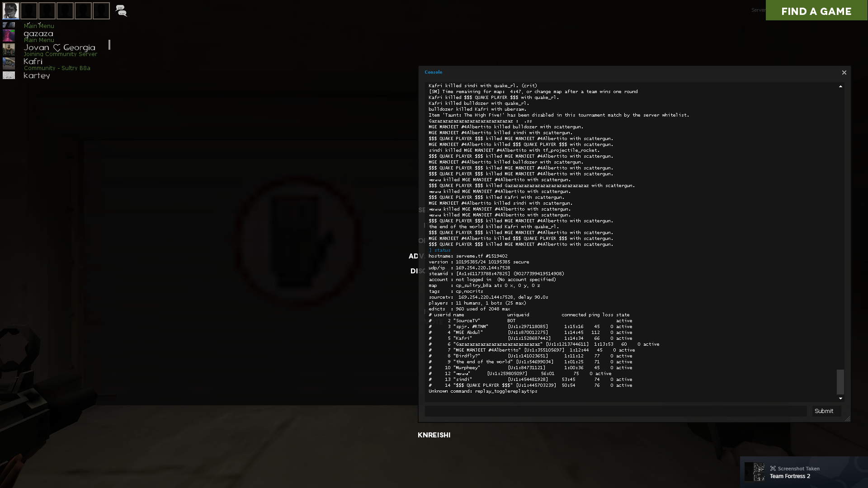Image resolution: width=868 pixels, height=488 pixels.
Task: Click console scrollbar down arrow
Action: tap(840, 399)
